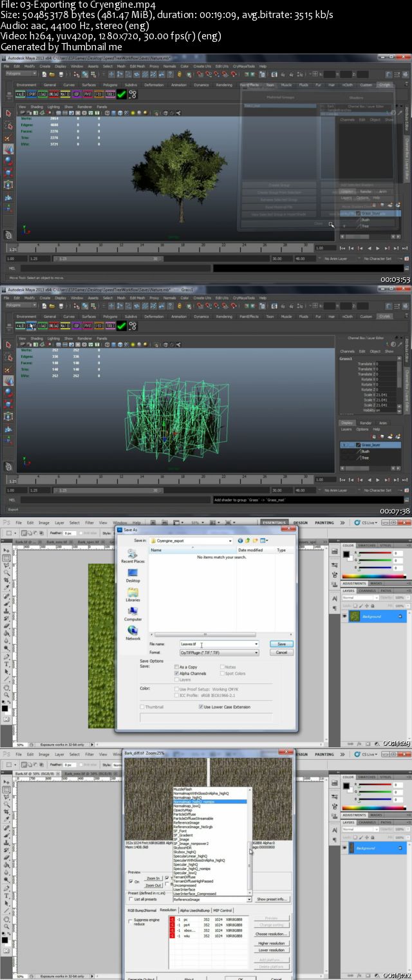Image resolution: width=412 pixels, height=980 pixels.
Task: Click the VALID shelf icon in the tree frame
Action: [x=21, y=94]
